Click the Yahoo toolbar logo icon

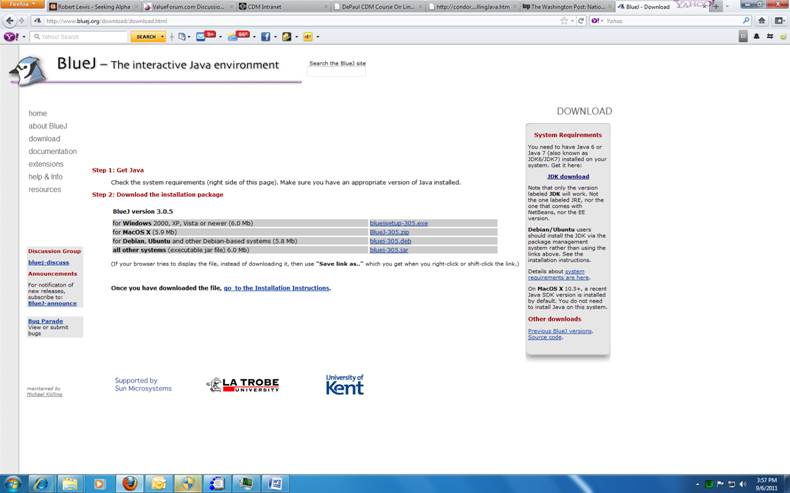[x=12, y=37]
